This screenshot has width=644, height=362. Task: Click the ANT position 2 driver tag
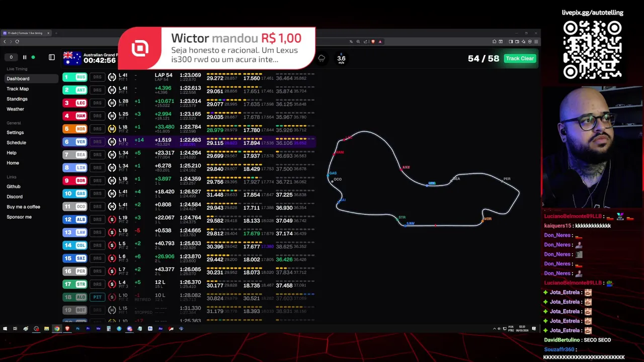coord(75,90)
